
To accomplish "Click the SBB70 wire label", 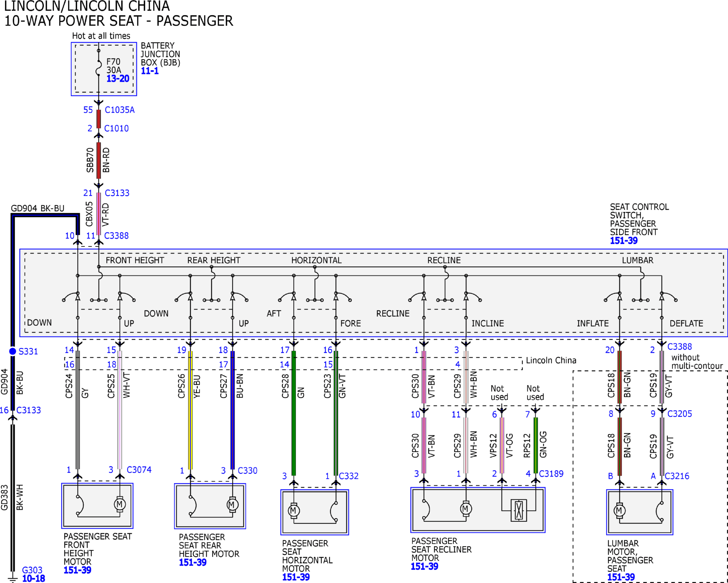I will (x=90, y=160).
